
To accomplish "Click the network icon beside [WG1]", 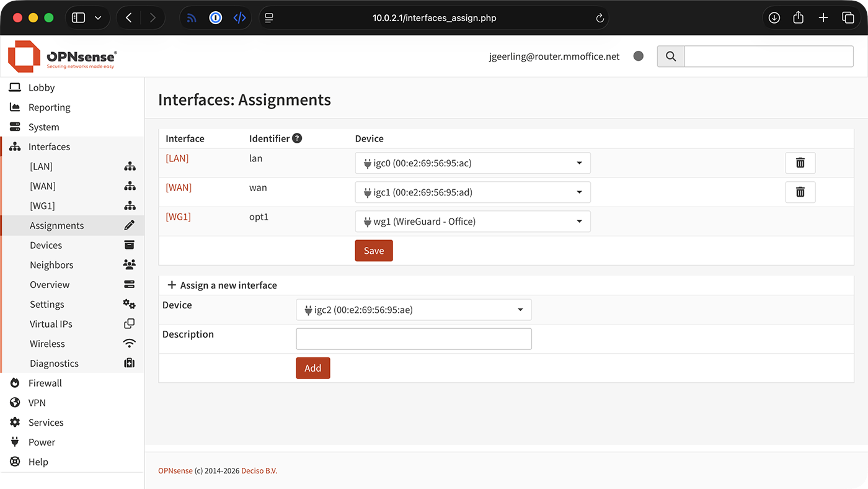I will (130, 206).
